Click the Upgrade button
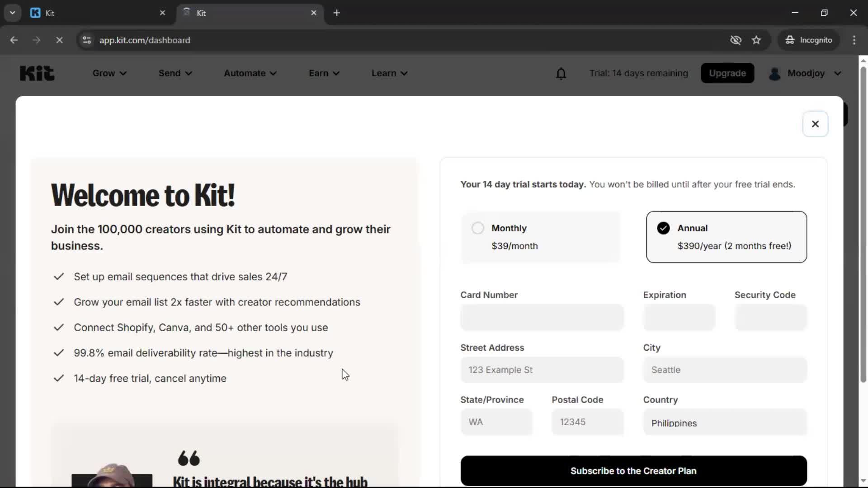The width and height of the screenshot is (868, 488). 727,73
